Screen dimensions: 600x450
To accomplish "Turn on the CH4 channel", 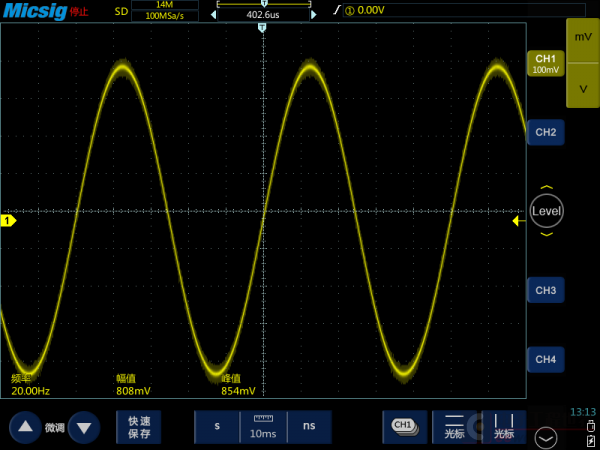I will tap(546, 359).
